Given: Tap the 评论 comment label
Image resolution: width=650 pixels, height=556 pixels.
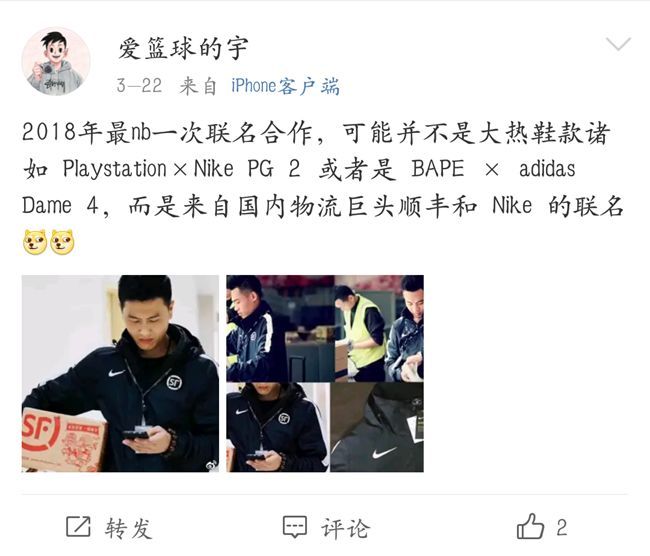Looking at the screenshot, I should point(345,528).
